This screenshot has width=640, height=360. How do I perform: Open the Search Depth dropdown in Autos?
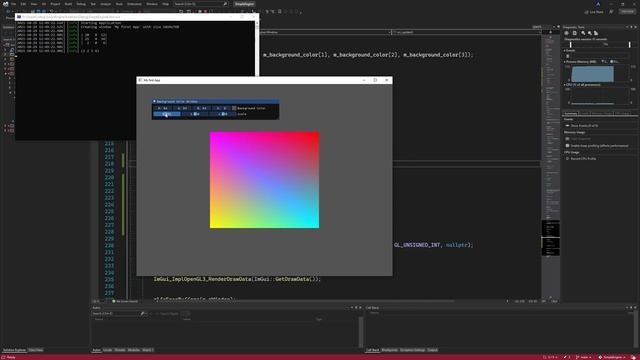point(186,313)
